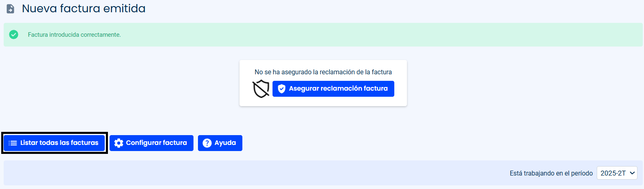Click the gear icon in Configurar factura
Screen dimensions: 644x189
[x=119, y=143]
